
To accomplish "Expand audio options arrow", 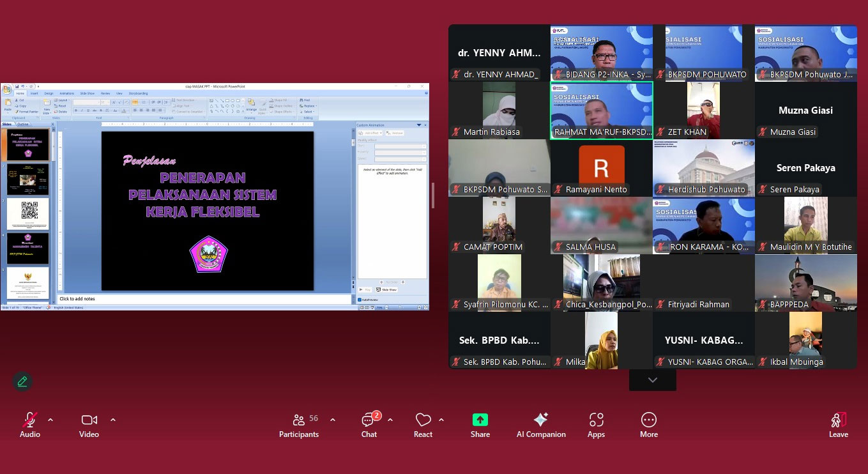I will (x=50, y=420).
